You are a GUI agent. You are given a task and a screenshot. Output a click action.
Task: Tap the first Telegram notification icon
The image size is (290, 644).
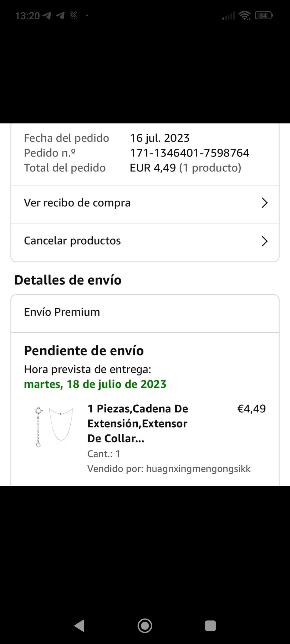tap(47, 16)
